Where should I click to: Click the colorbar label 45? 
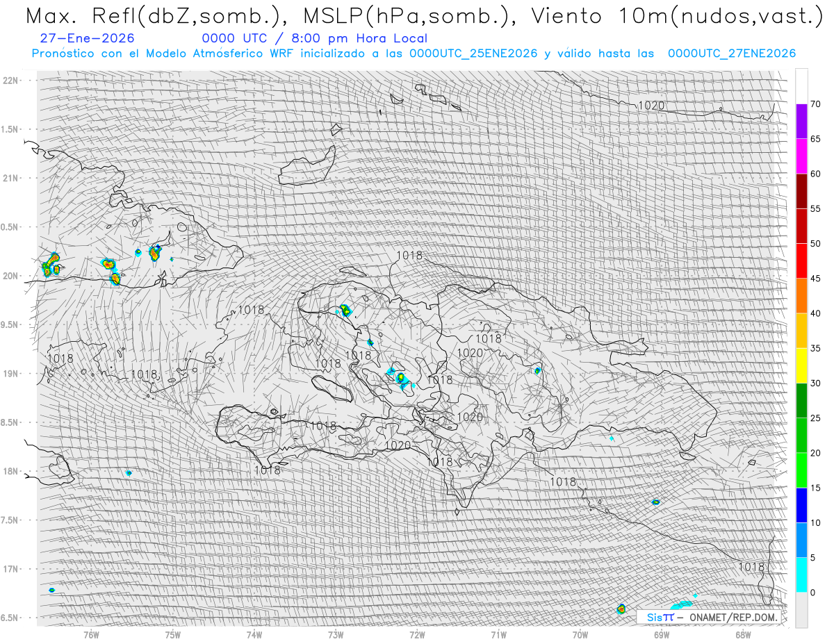point(815,279)
